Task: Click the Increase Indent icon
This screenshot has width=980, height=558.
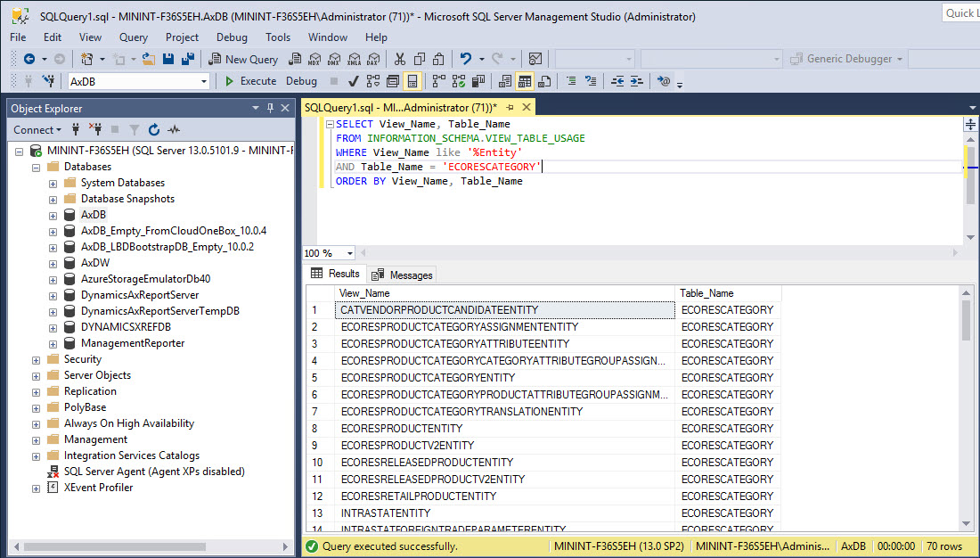Action: pyautogui.click(x=637, y=81)
